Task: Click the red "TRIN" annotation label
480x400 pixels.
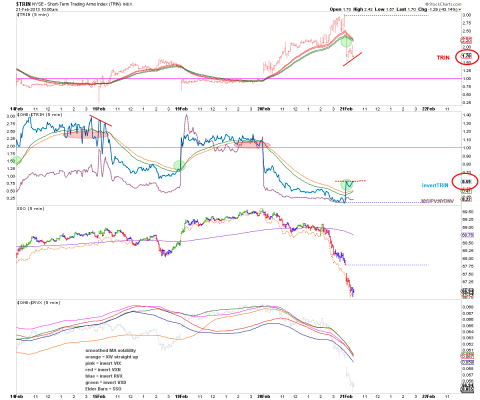Action: pos(443,58)
